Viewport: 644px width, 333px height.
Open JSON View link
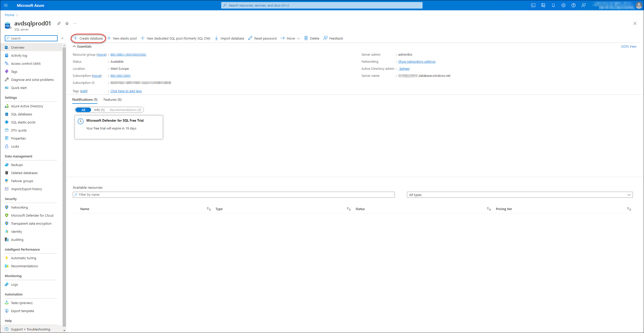628,46
